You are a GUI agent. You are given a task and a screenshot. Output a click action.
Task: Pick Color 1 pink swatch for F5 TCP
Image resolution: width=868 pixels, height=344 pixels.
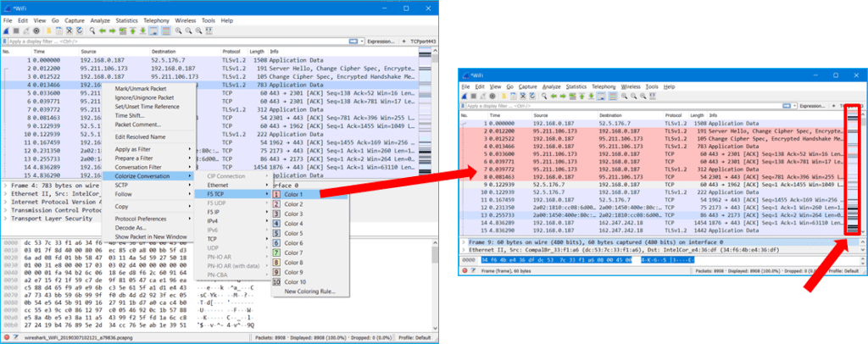click(277, 195)
